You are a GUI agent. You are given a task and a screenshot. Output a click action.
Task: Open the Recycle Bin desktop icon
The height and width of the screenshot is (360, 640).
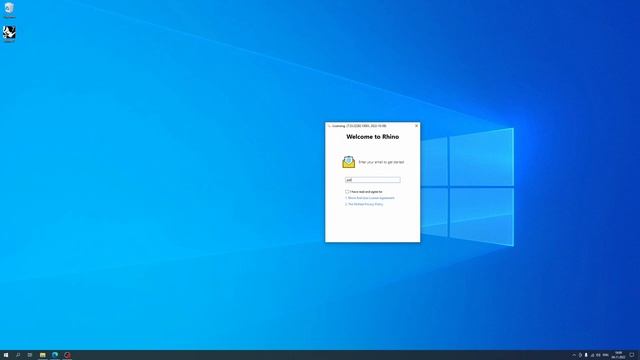click(9, 10)
